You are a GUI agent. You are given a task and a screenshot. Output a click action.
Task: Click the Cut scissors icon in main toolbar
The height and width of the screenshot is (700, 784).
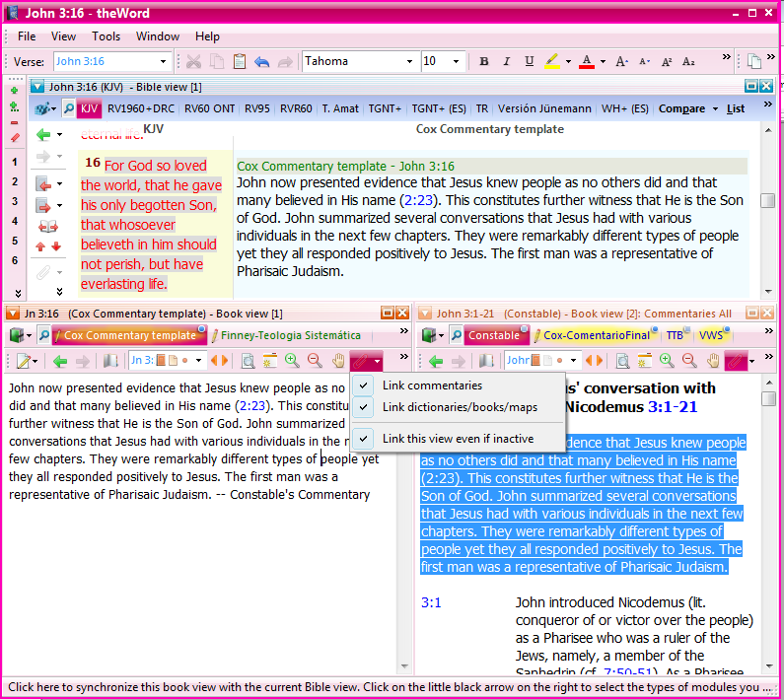193,61
